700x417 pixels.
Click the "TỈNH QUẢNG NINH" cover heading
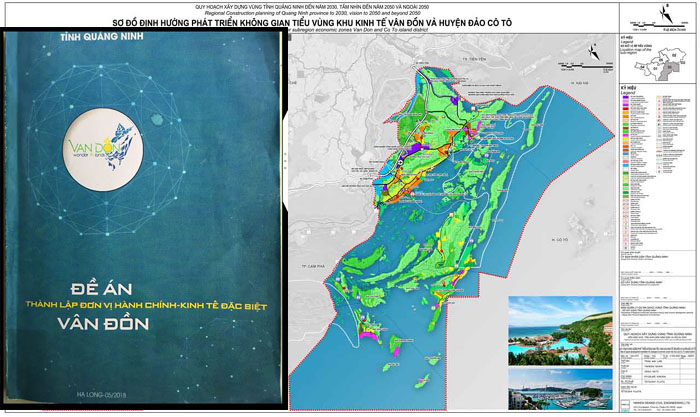[x=102, y=37]
